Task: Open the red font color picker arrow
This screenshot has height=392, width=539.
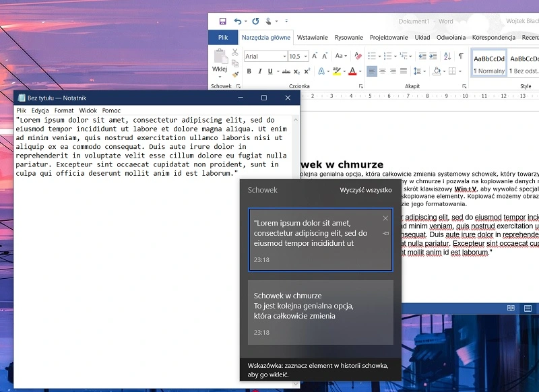Action: point(361,71)
